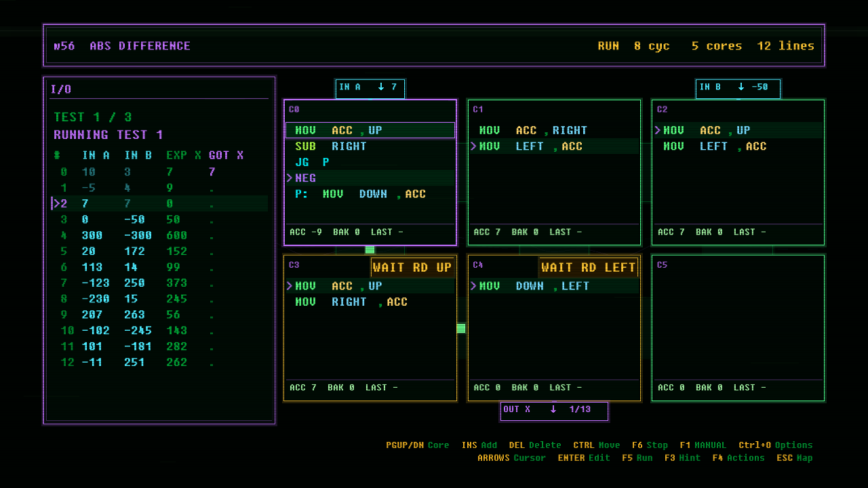Select I/O row 8 expecting 245
868x488 pixels.
coord(160,299)
